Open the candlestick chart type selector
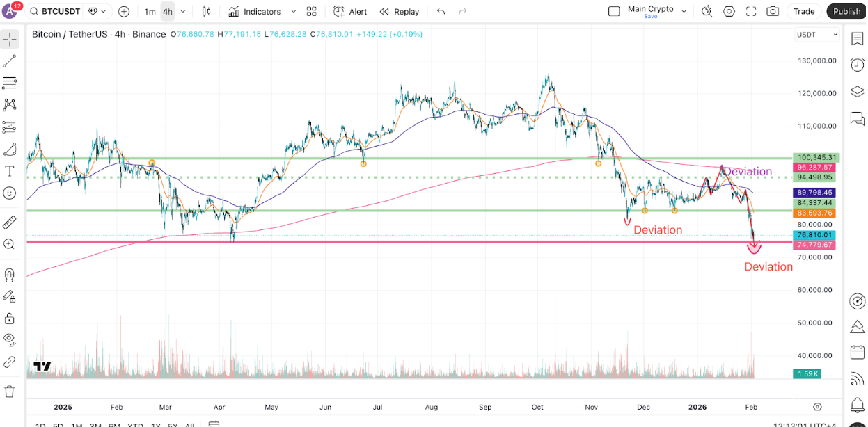Image resolution: width=868 pixels, height=427 pixels. click(x=206, y=11)
